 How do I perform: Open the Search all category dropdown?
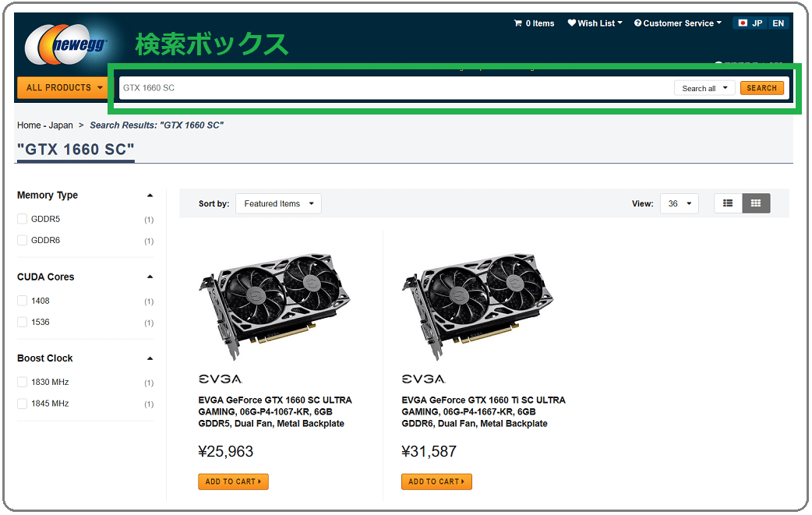tap(704, 88)
